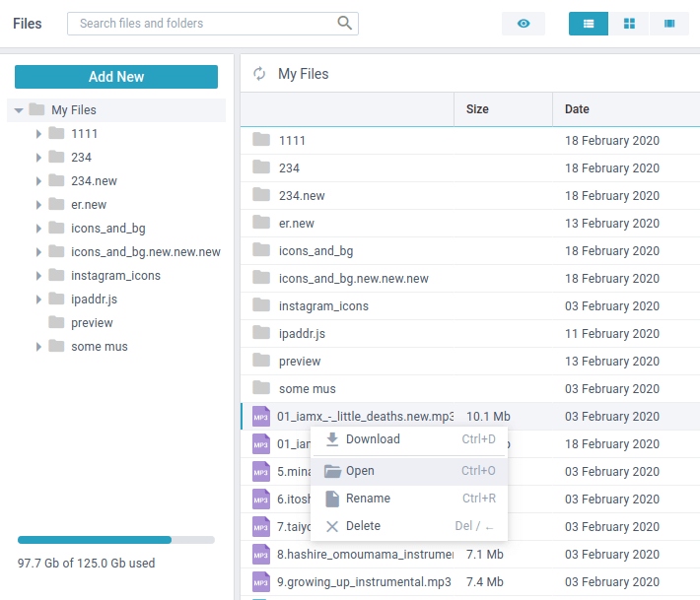Click the Download arrow icon
Viewport: 700px width, 600px height.
[x=332, y=439]
